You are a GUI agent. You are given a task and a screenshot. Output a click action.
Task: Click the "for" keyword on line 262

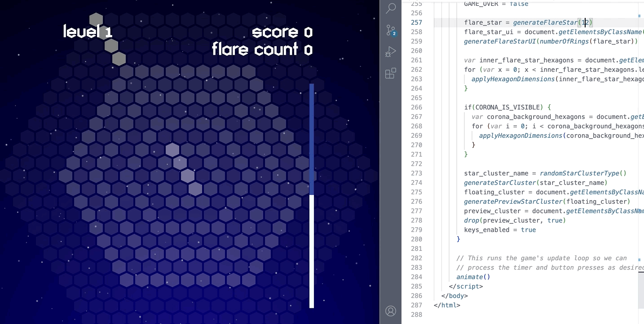pos(470,70)
